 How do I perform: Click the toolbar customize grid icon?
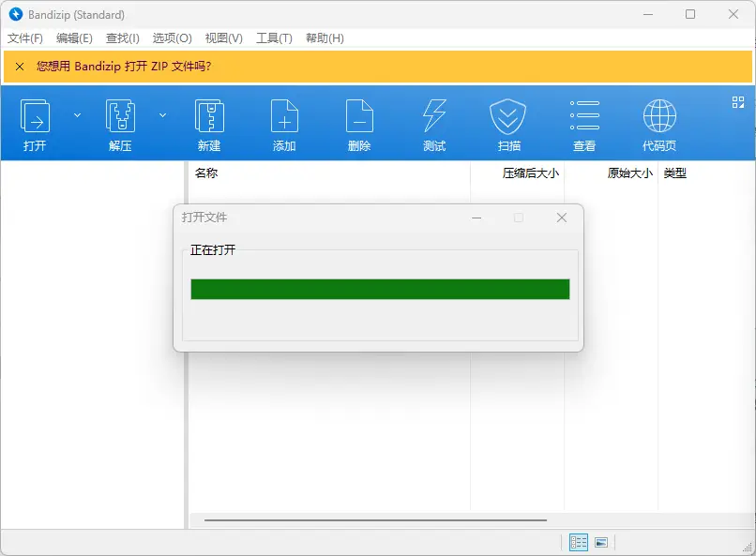coord(737,102)
